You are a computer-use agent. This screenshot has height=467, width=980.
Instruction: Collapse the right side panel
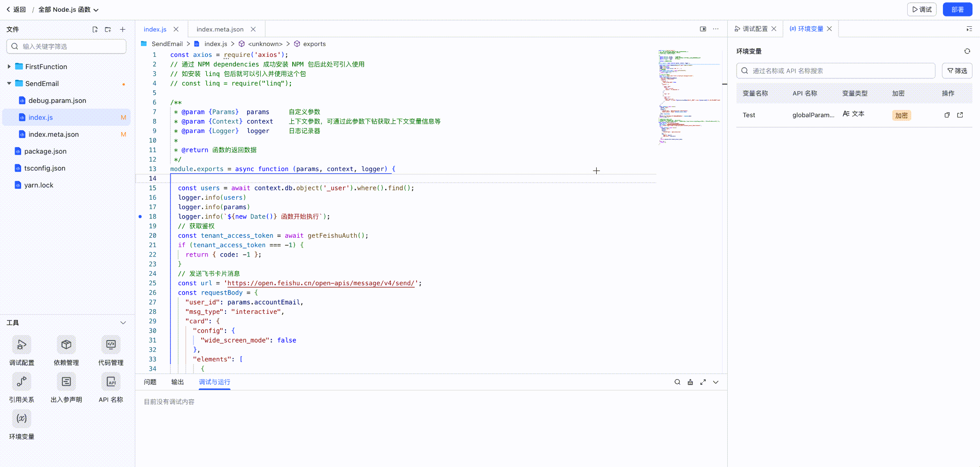tap(969, 29)
